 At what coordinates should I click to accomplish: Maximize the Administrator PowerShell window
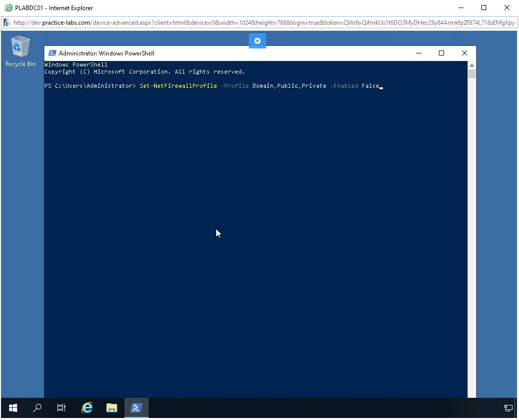click(441, 53)
